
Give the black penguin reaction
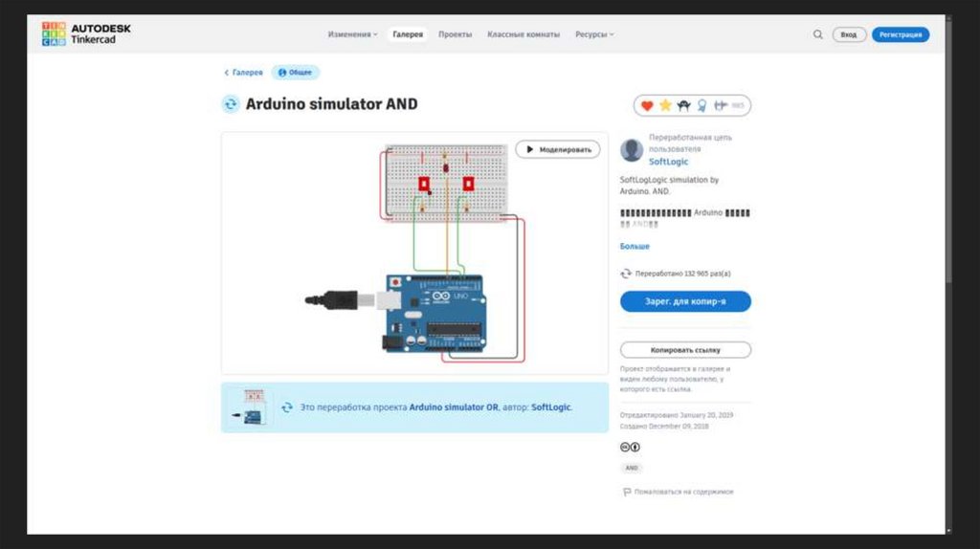(x=683, y=105)
